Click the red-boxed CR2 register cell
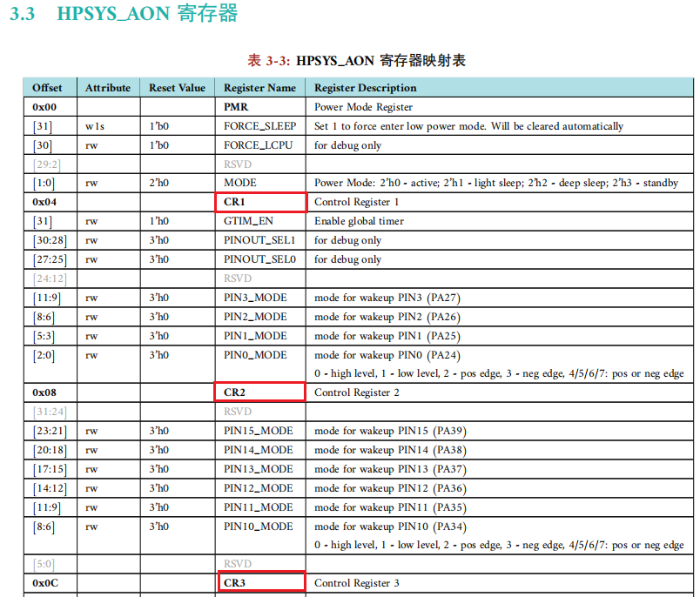Image resolution: width=700 pixels, height=597 pixels. coord(260,392)
